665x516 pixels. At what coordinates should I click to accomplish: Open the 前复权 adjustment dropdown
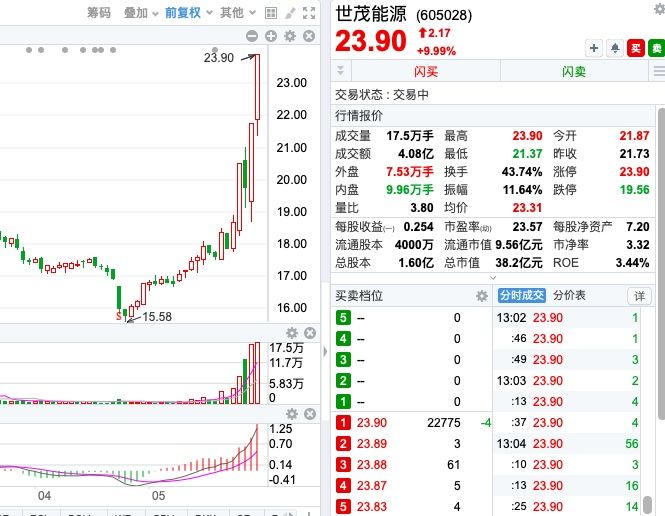point(188,13)
